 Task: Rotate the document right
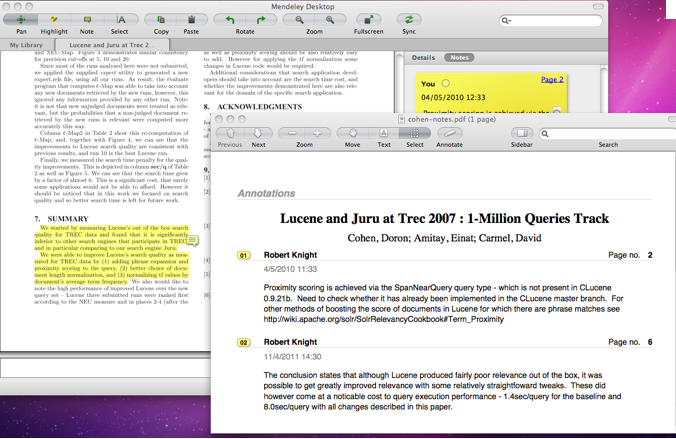(261, 20)
